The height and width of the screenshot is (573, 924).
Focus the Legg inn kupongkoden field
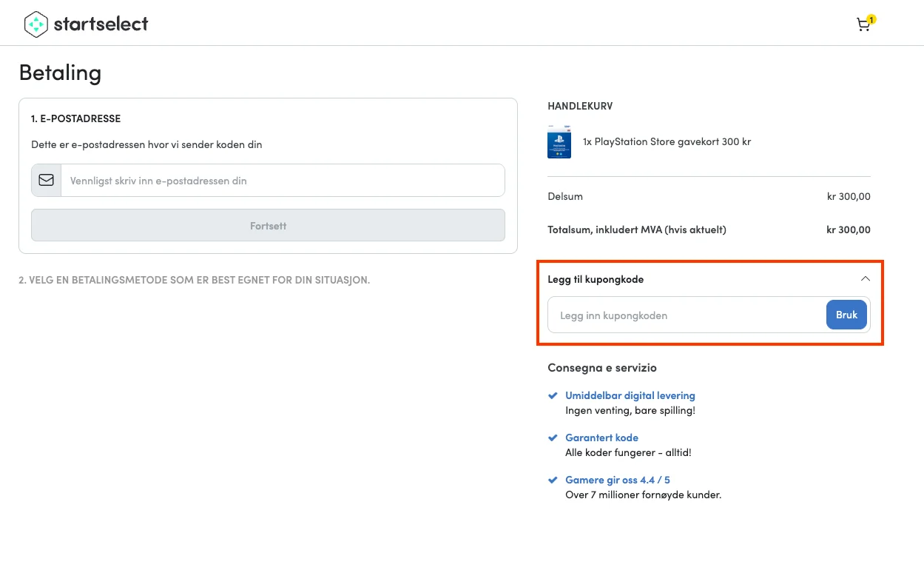pyautogui.click(x=687, y=315)
